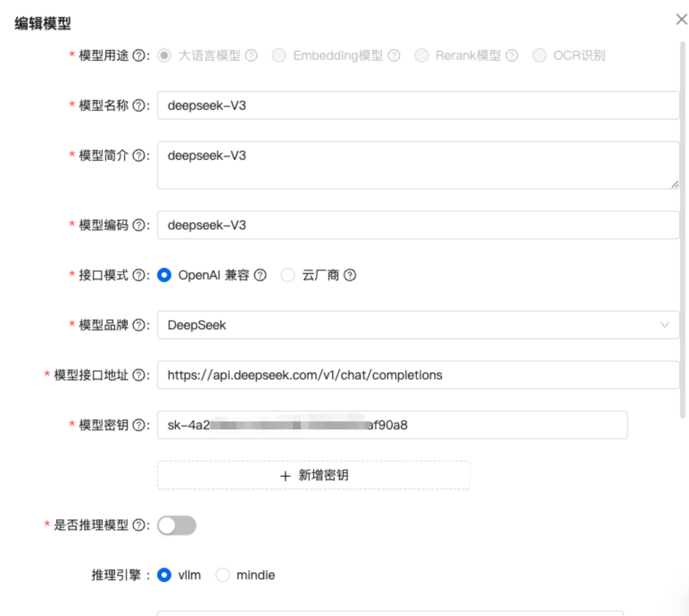Focus the 模型编码 input field

[418, 225]
